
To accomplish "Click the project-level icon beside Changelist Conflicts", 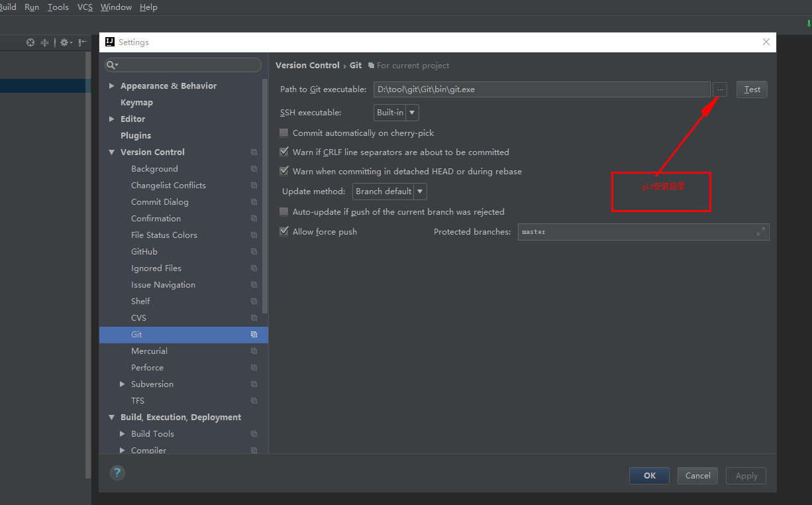I will 254,186.
